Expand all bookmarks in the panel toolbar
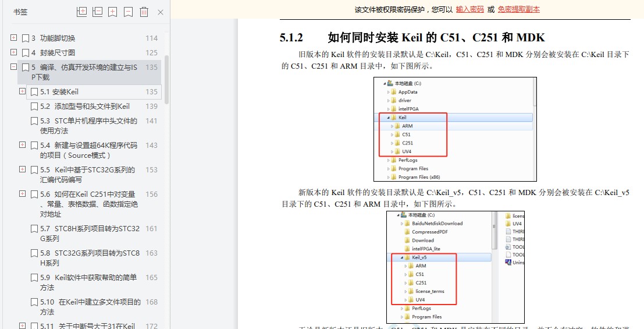 coord(81,12)
